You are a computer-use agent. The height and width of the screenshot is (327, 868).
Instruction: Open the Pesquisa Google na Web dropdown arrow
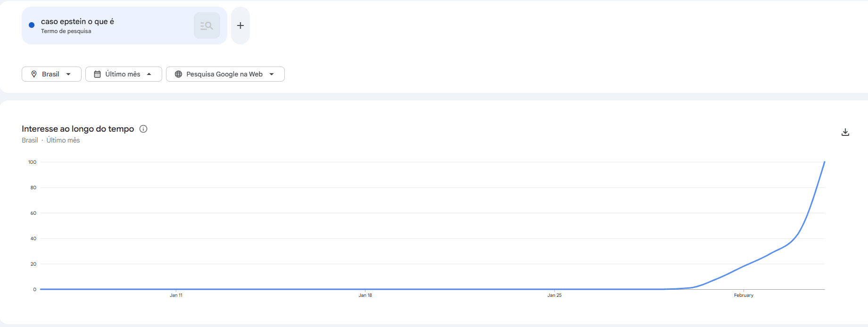pos(272,74)
